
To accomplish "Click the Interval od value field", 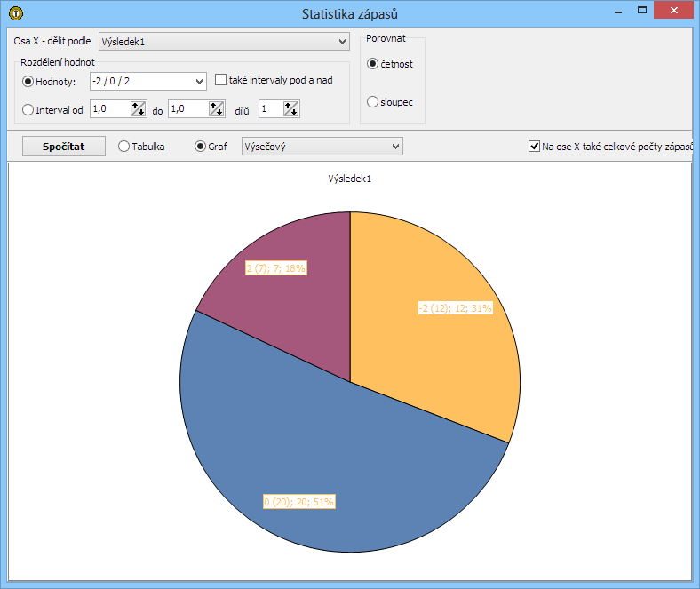I will pyautogui.click(x=110, y=109).
